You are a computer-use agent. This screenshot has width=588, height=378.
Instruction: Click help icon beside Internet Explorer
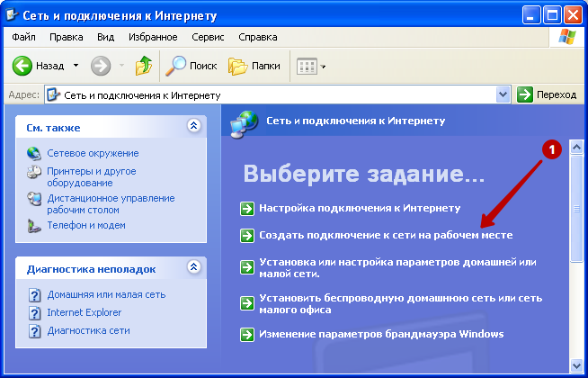[x=34, y=313]
